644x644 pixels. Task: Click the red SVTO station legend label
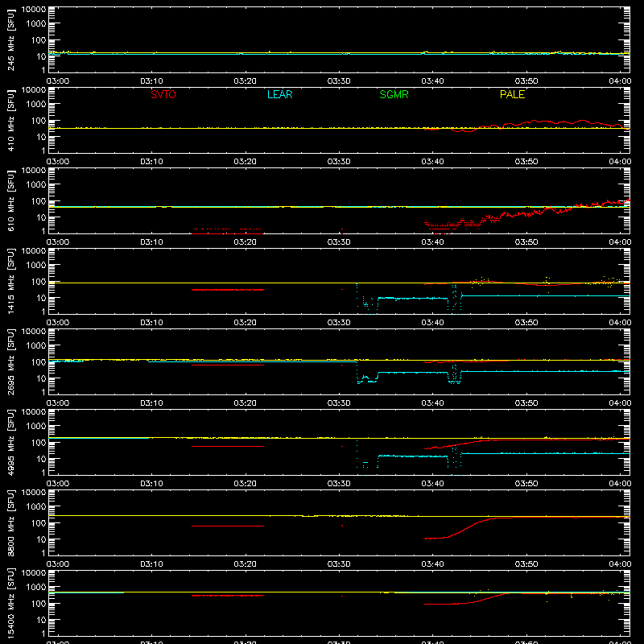point(163,94)
